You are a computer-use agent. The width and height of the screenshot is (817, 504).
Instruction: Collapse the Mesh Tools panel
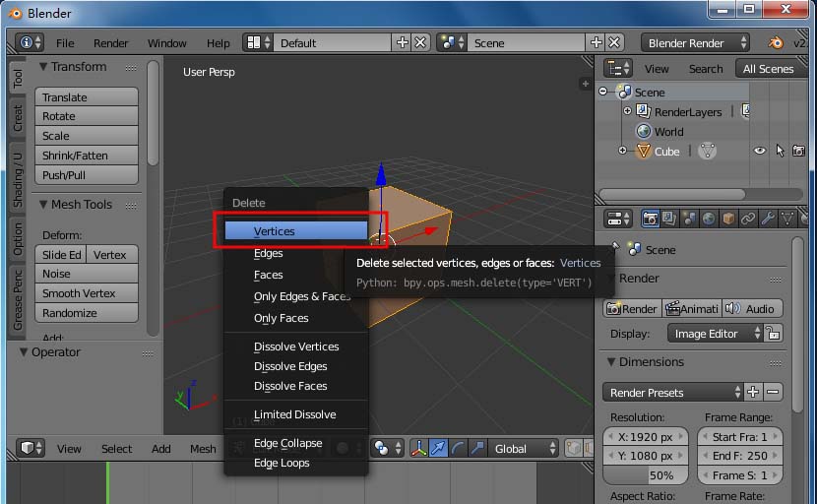(43, 205)
